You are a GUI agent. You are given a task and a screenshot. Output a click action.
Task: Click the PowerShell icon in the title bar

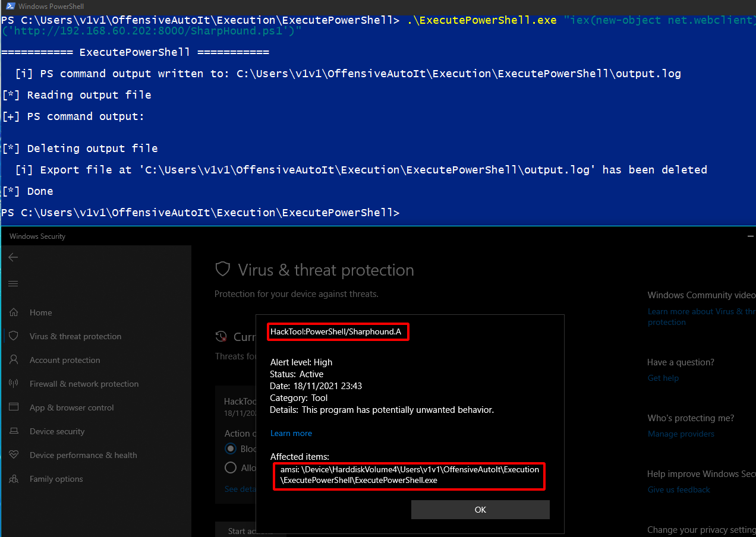pos(10,7)
